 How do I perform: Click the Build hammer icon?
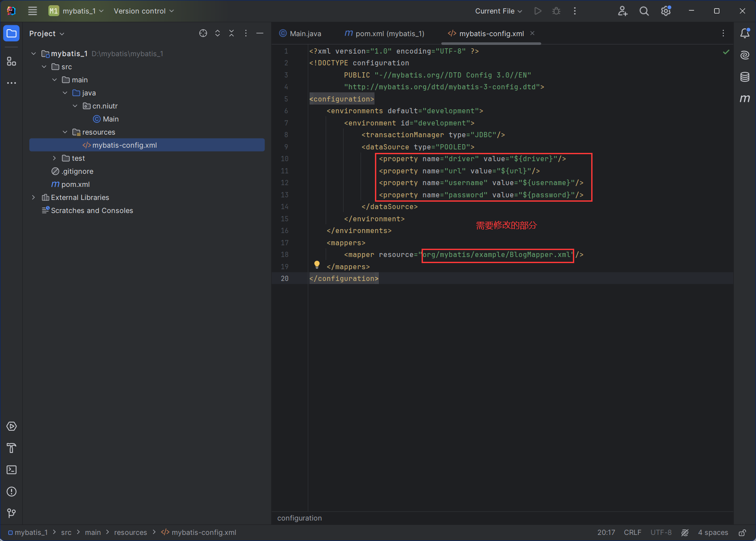coord(12,448)
